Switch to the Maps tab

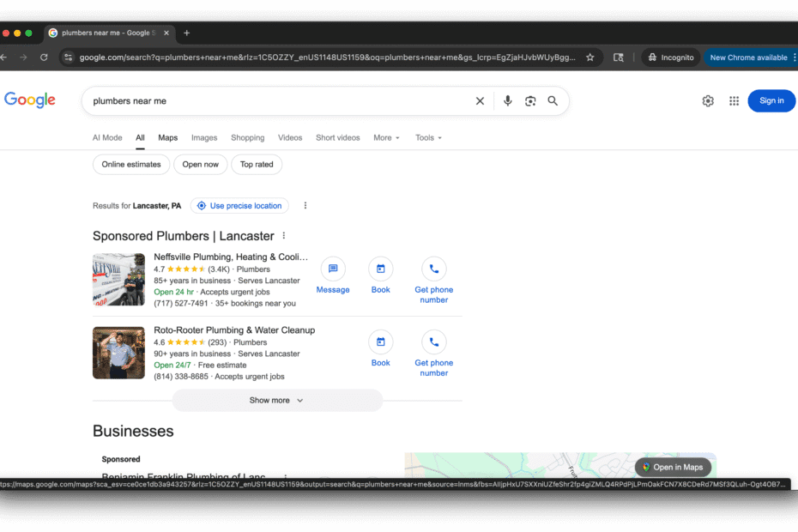click(167, 138)
